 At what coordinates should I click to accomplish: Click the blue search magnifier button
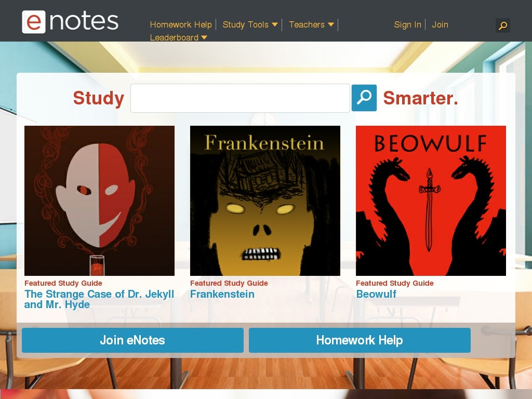(364, 98)
